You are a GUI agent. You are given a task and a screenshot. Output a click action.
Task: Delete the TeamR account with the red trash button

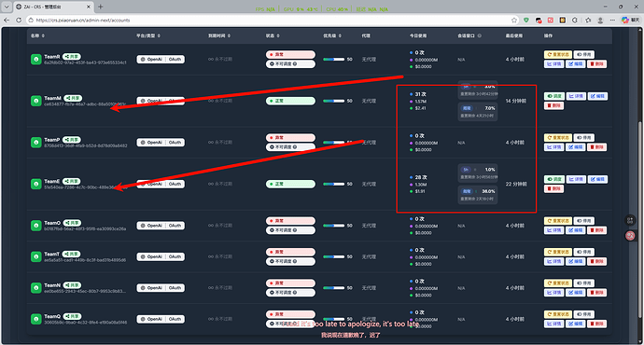tap(596, 64)
